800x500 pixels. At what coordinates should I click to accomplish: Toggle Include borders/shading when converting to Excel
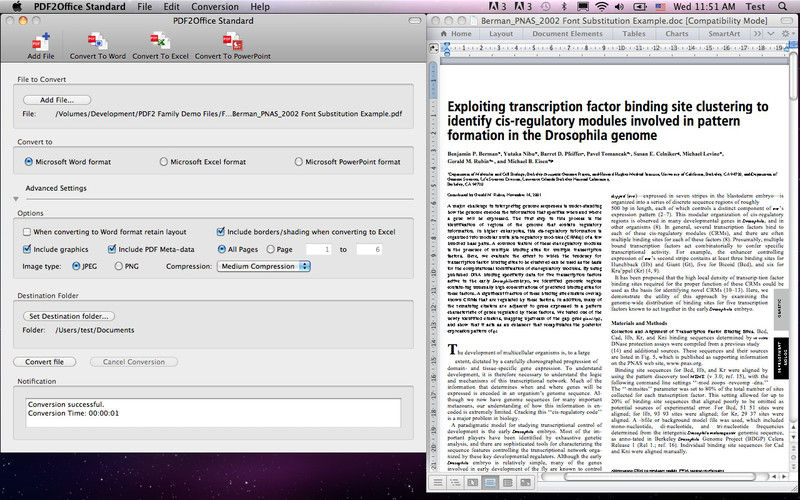click(220, 232)
